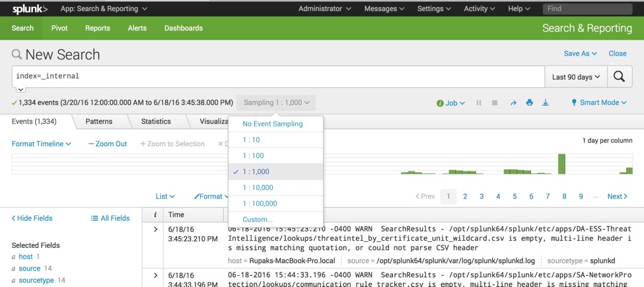Switch to Statistics tab
The image size is (644, 287).
156,121
